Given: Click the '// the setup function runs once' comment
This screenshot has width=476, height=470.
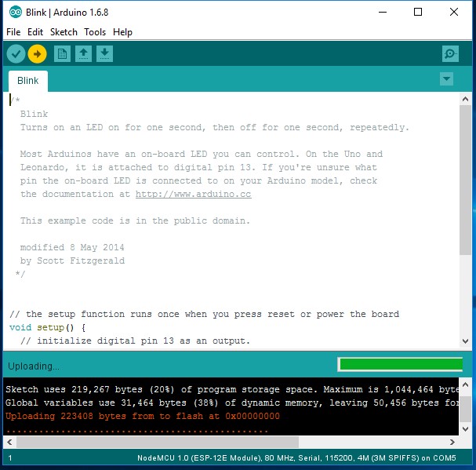Looking at the screenshot, I should 205,314.
